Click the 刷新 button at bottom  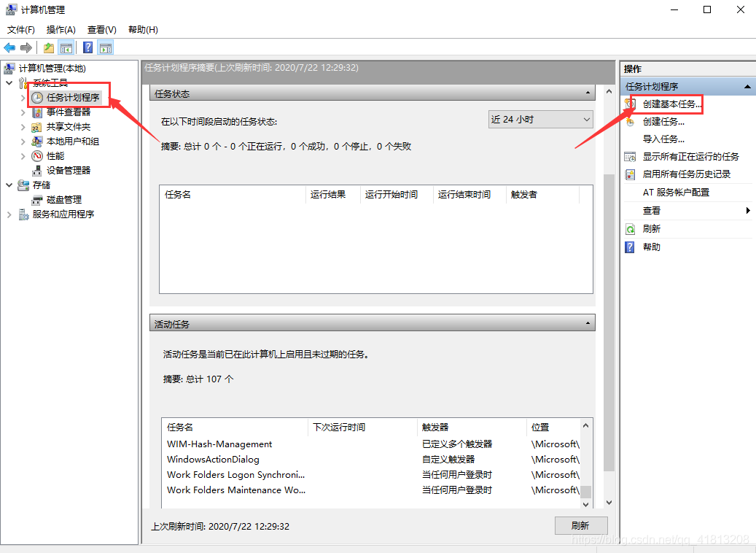point(581,525)
